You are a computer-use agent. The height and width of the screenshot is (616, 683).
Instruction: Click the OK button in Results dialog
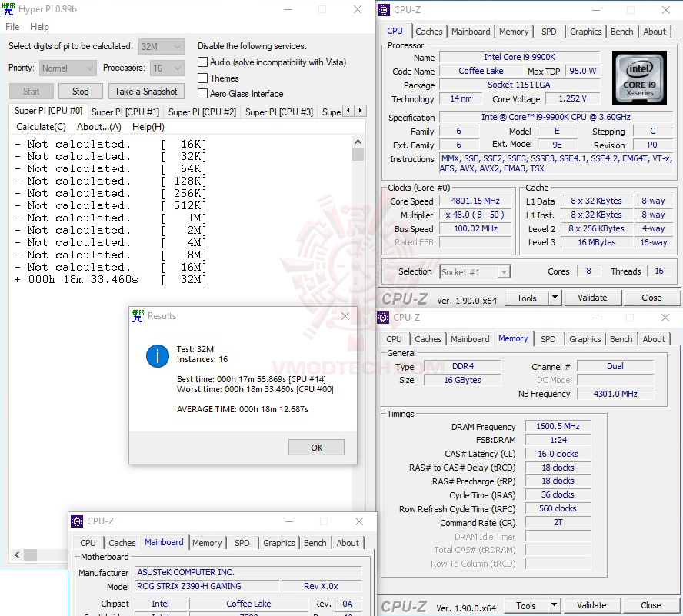[x=316, y=448]
